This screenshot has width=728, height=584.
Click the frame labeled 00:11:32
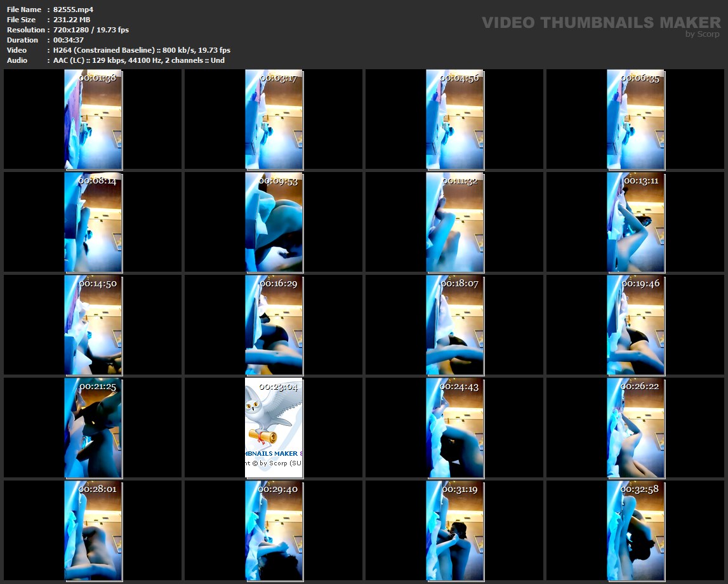coord(455,222)
